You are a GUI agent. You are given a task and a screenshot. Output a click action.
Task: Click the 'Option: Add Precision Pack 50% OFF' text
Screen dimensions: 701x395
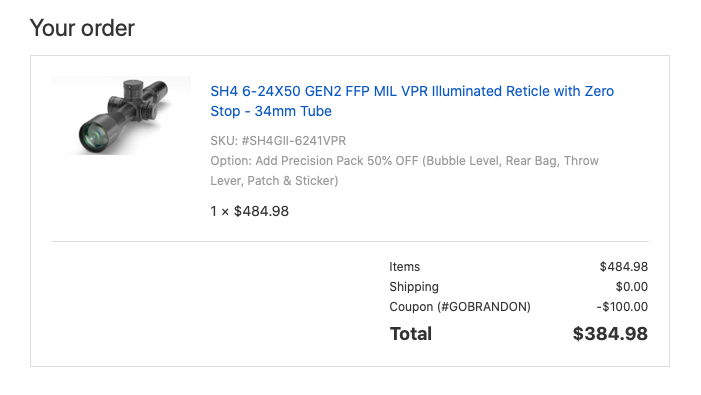[x=314, y=161]
